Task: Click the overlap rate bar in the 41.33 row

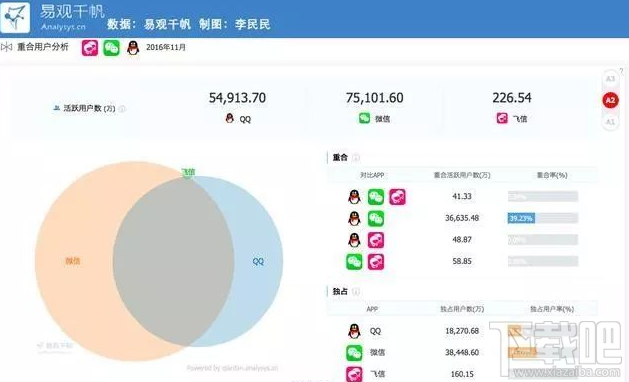Action: [x=543, y=197]
